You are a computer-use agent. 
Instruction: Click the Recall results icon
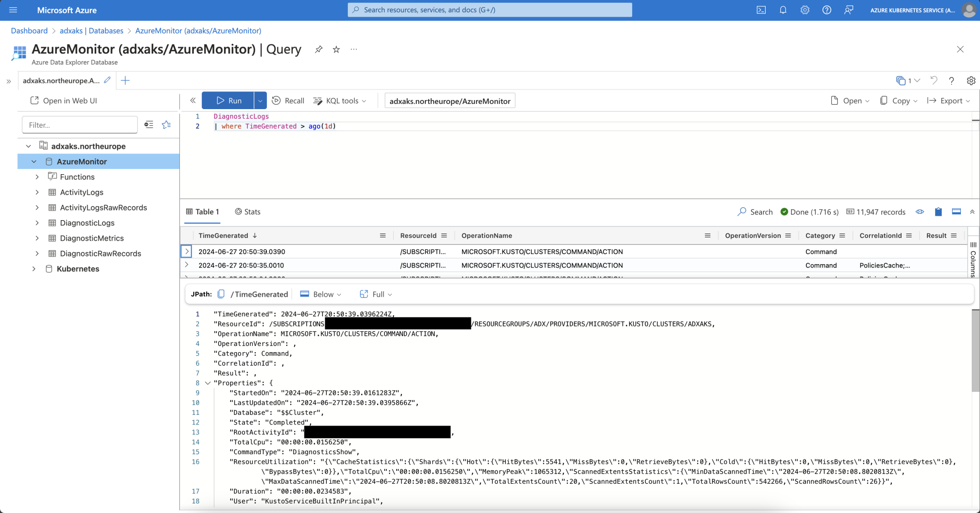[288, 100]
